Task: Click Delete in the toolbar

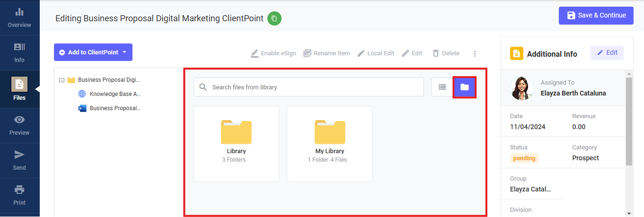Action: click(446, 53)
